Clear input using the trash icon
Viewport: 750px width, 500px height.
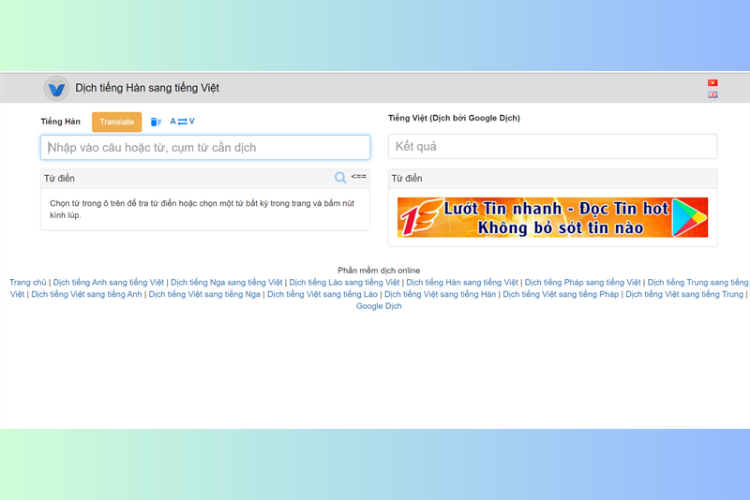click(x=155, y=122)
